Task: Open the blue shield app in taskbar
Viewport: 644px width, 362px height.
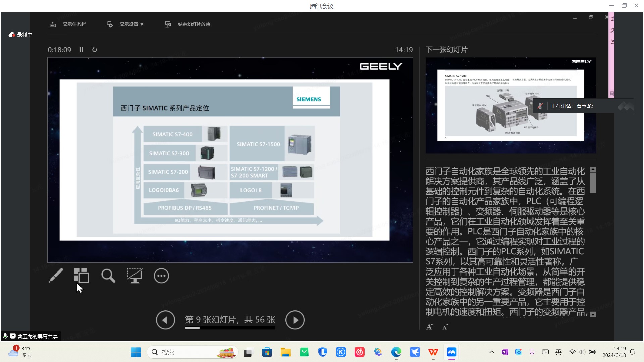Action: (322, 352)
